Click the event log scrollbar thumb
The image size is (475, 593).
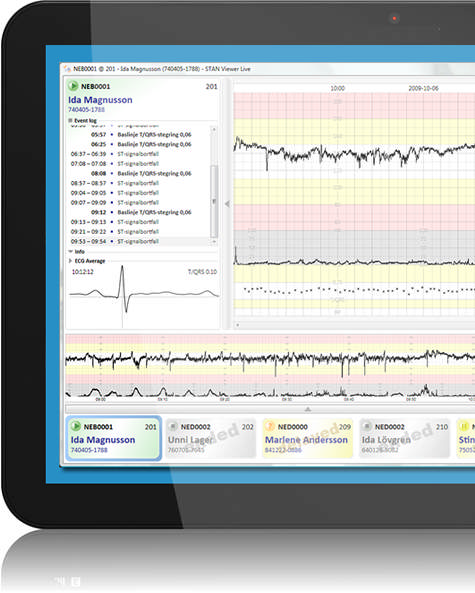214,201
